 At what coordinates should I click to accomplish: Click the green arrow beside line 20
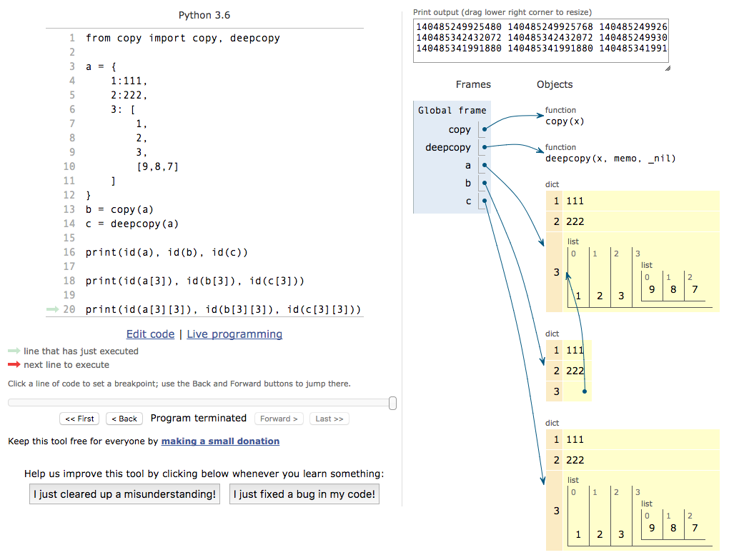click(x=53, y=309)
